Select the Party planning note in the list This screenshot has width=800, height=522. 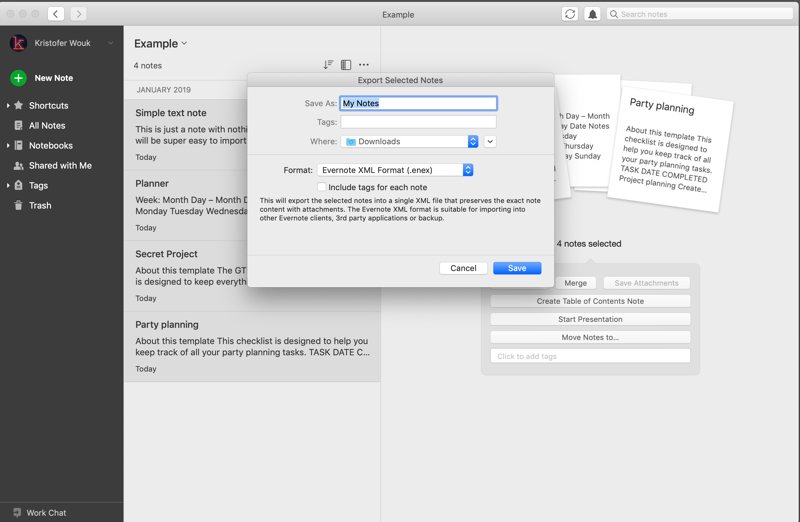pyautogui.click(x=252, y=346)
